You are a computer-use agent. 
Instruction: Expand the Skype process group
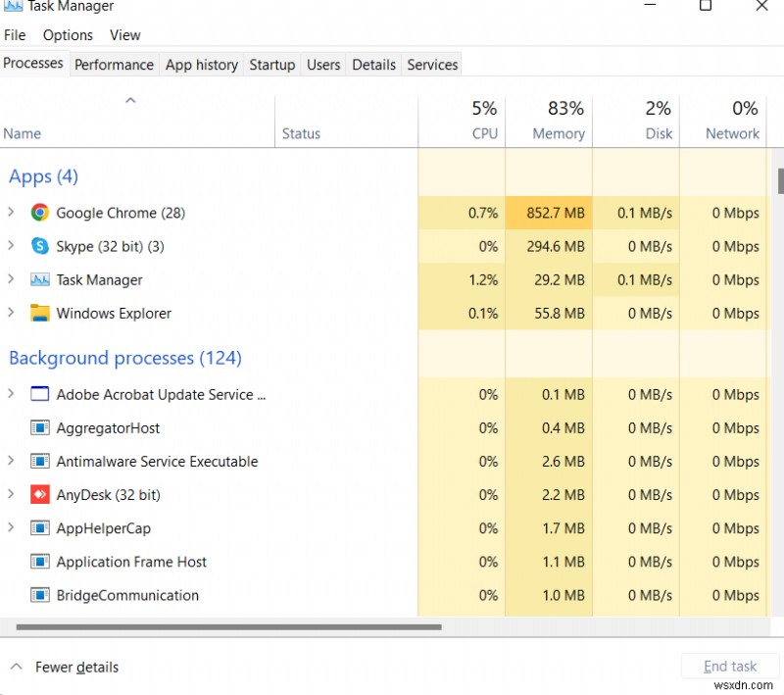pos(11,246)
